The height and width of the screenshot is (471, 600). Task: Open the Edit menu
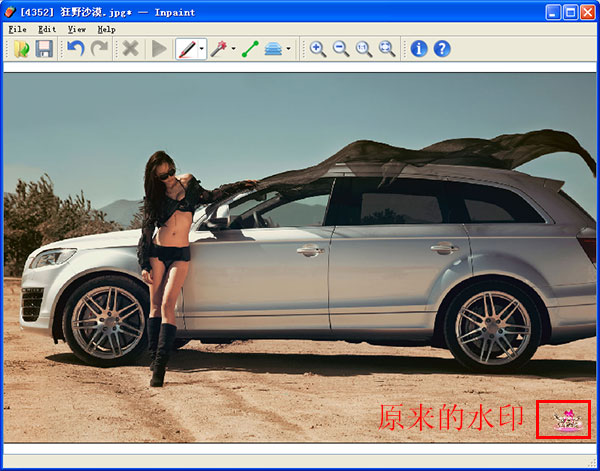tap(47, 29)
